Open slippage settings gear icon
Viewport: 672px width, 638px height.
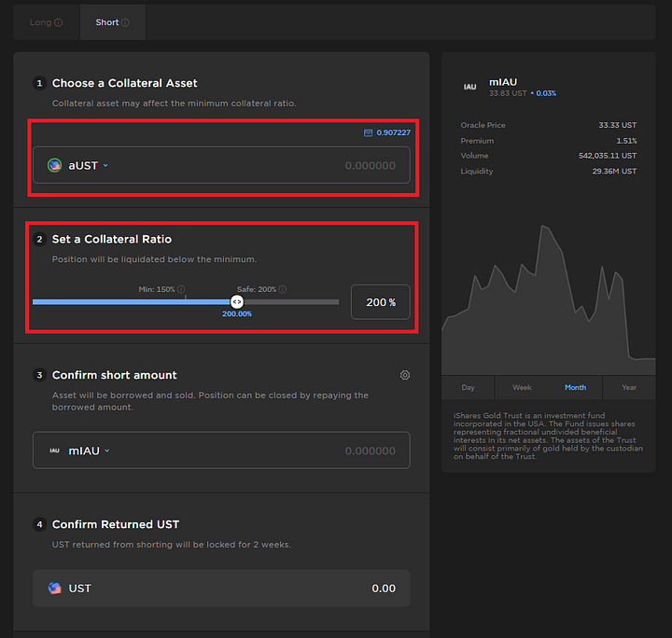[405, 375]
